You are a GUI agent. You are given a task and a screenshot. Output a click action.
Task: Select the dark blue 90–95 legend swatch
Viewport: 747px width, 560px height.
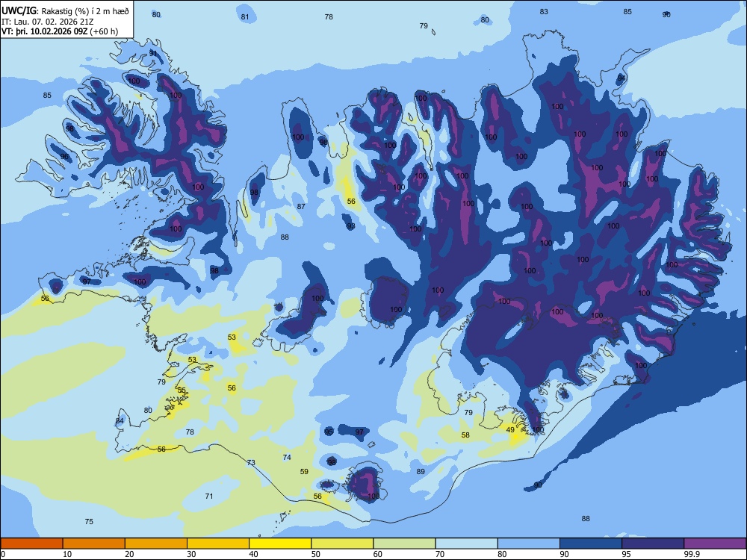point(591,544)
